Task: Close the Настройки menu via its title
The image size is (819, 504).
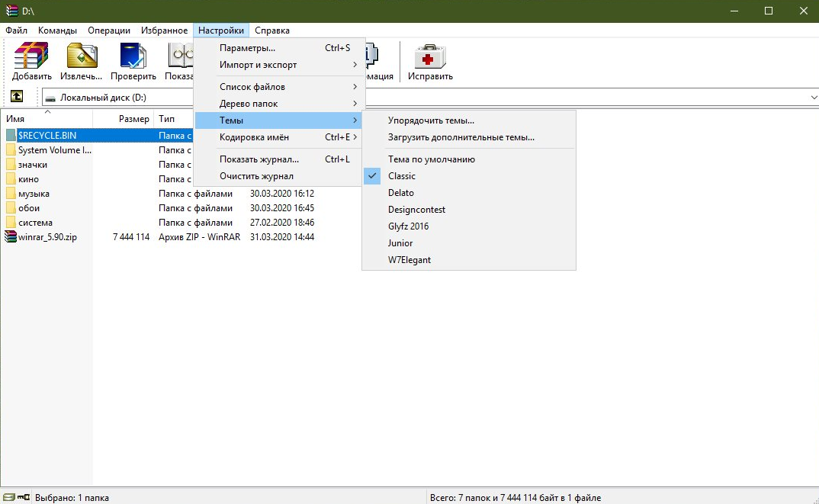Action: tap(221, 30)
